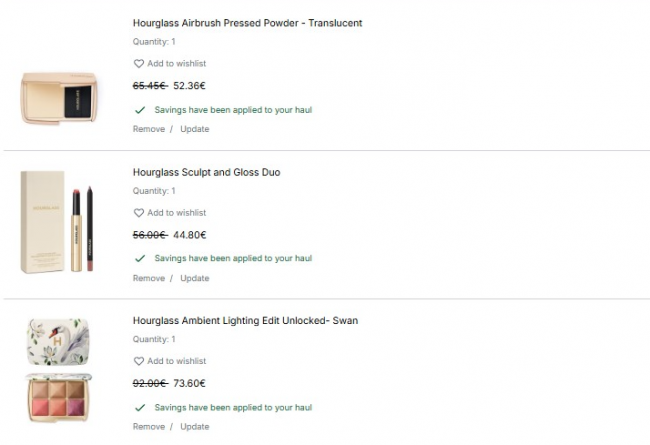This screenshot has height=445, width=650.
Task: Click savings checkmark for Ambient Lighting Edit
Action: click(140, 407)
